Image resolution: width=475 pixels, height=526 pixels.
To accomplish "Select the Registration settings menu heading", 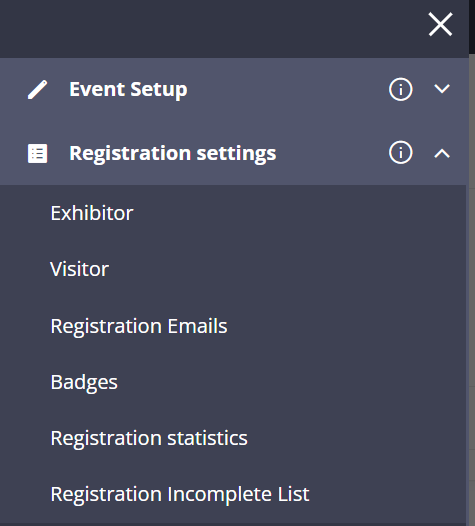I will tap(173, 154).
